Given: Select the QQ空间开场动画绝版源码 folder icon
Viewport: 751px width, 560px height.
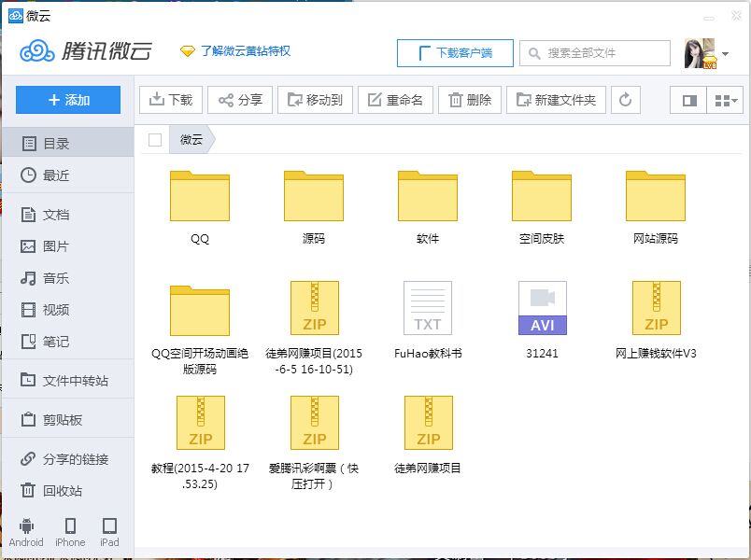Looking at the screenshot, I should pos(200,311).
